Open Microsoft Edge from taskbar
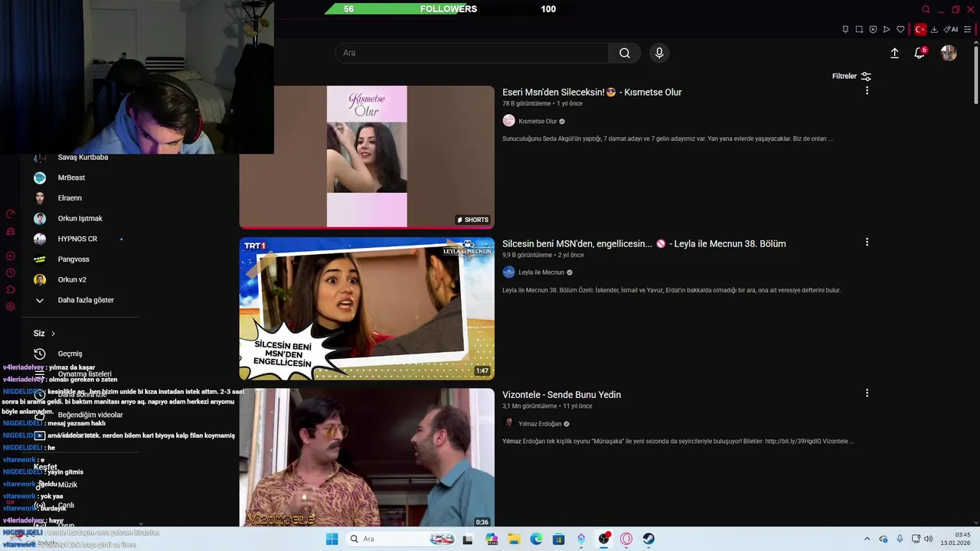Viewport: 980px width, 551px height. click(x=536, y=539)
